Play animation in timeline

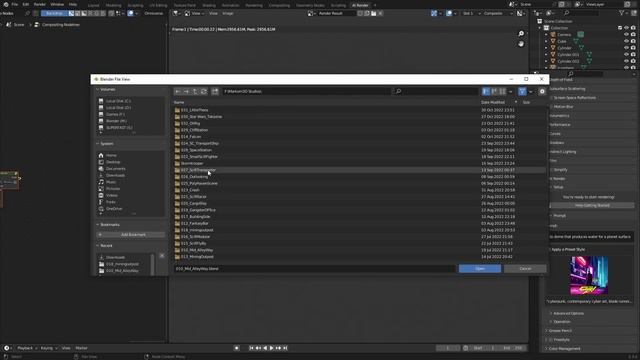pos(271,348)
